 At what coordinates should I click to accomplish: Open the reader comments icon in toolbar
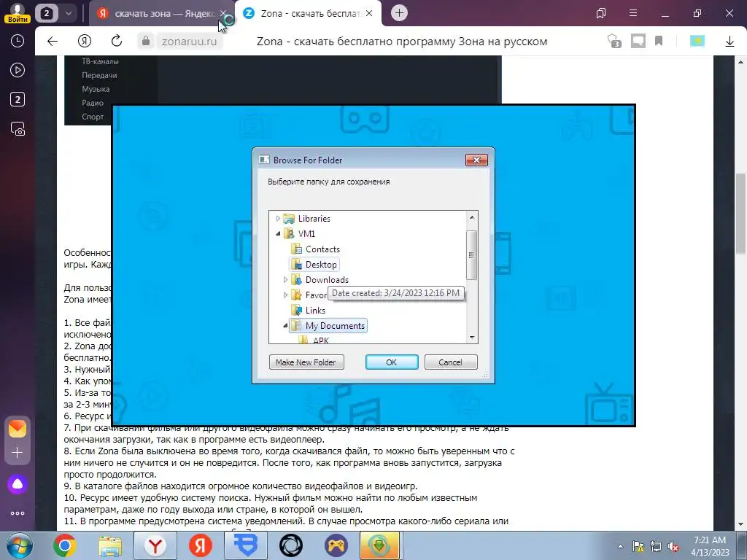click(x=638, y=42)
